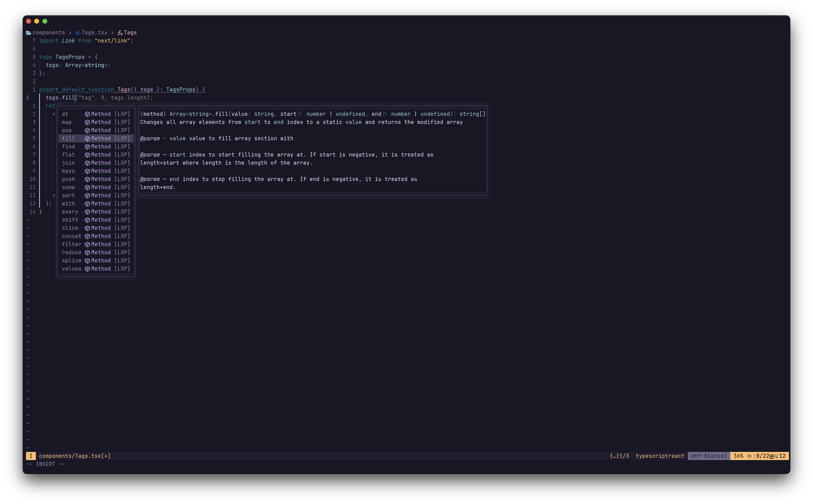This screenshot has height=504, width=813.
Task: Click the "next/link" import string
Action: pyautogui.click(x=112, y=41)
